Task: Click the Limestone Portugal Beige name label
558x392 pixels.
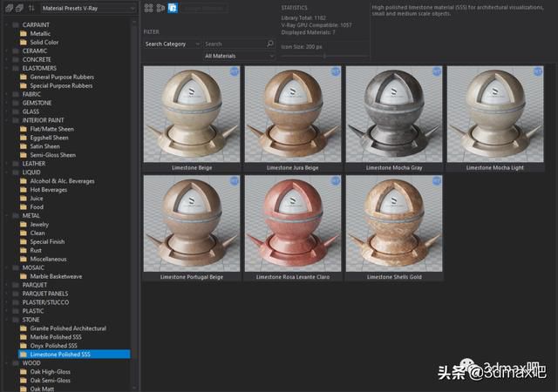Action: [x=192, y=277]
